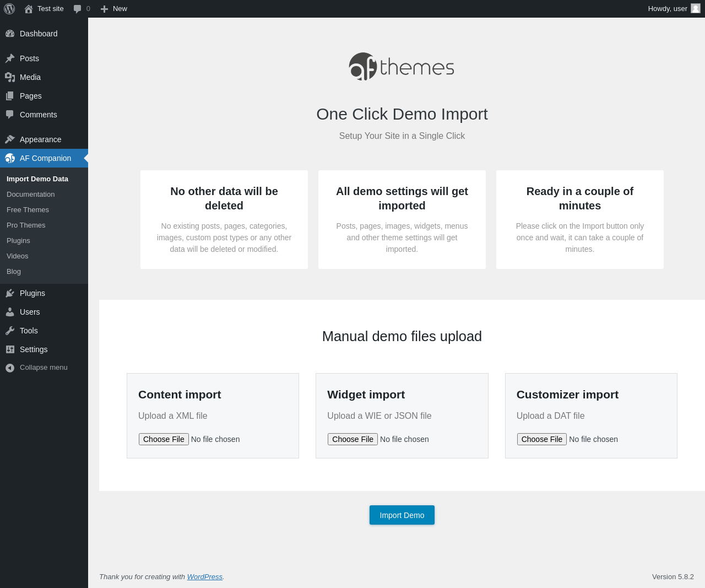Click the Collapse menu label
This screenshot has width=705, height=588.
pos(44,368)
